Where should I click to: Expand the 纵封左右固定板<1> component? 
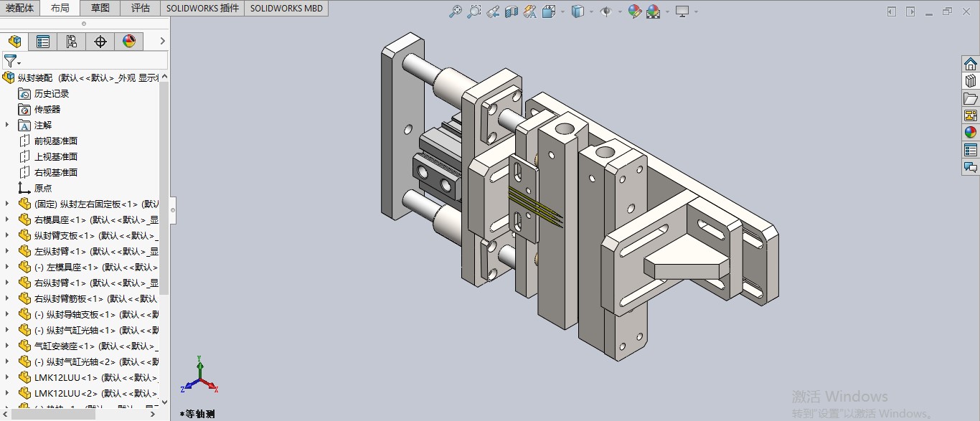(x=7, y=204)
